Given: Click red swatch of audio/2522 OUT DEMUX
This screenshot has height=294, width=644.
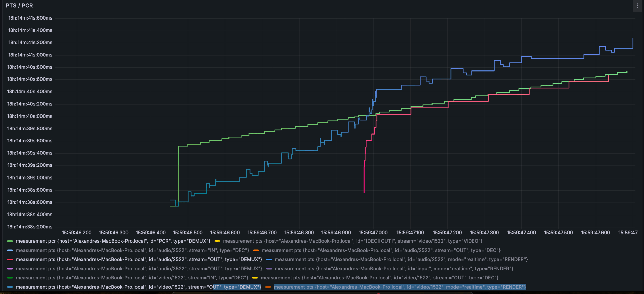Looking at the screenshot, I should (x=10, y=259).
